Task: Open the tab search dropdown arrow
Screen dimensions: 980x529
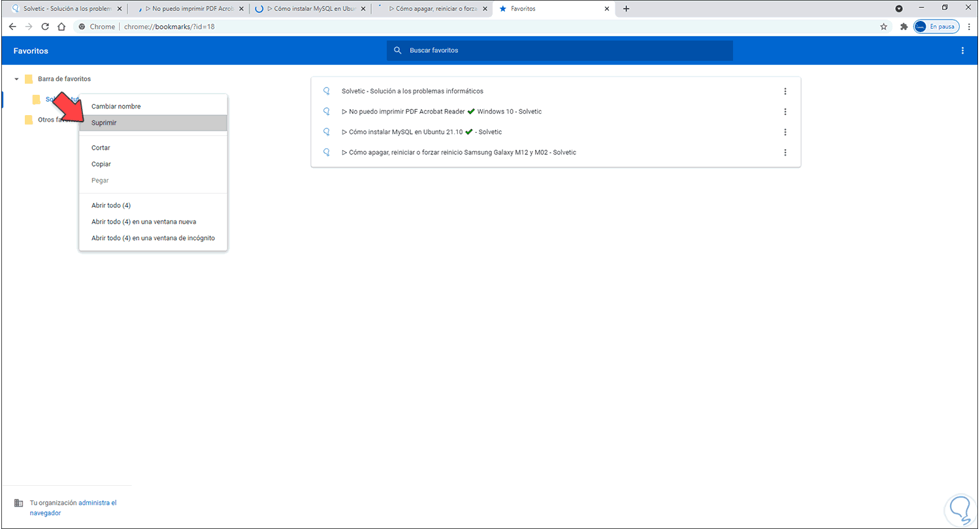Action: pos(899,9)
